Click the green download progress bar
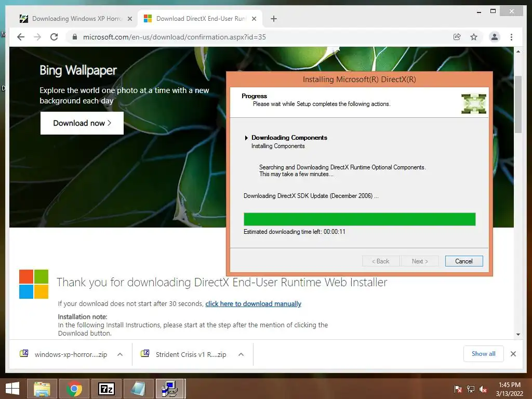 tap(360, 219)
